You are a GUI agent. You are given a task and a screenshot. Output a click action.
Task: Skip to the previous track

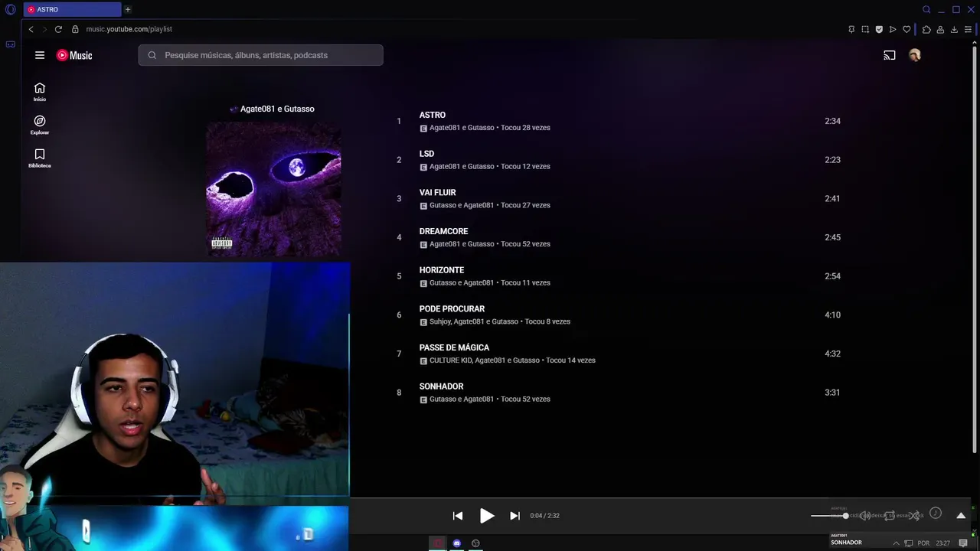(458, 516)
